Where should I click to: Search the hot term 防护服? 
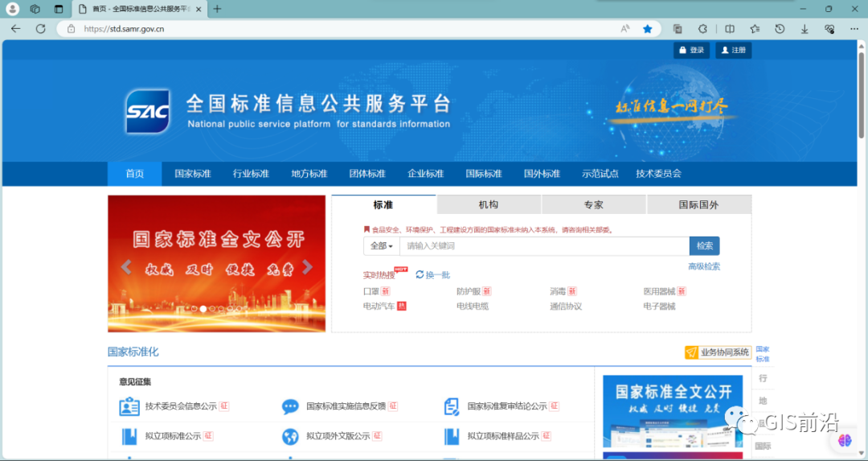click(x=469, y=291)
